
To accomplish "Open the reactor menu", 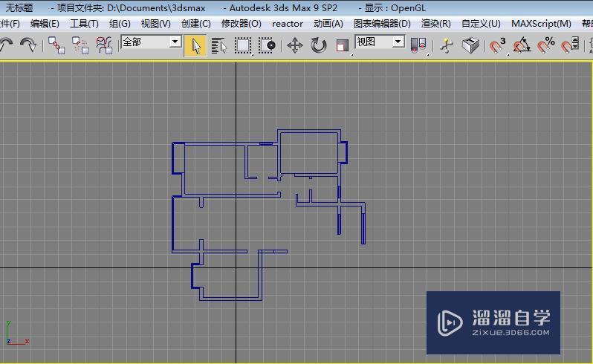I will tap(288, 24).
